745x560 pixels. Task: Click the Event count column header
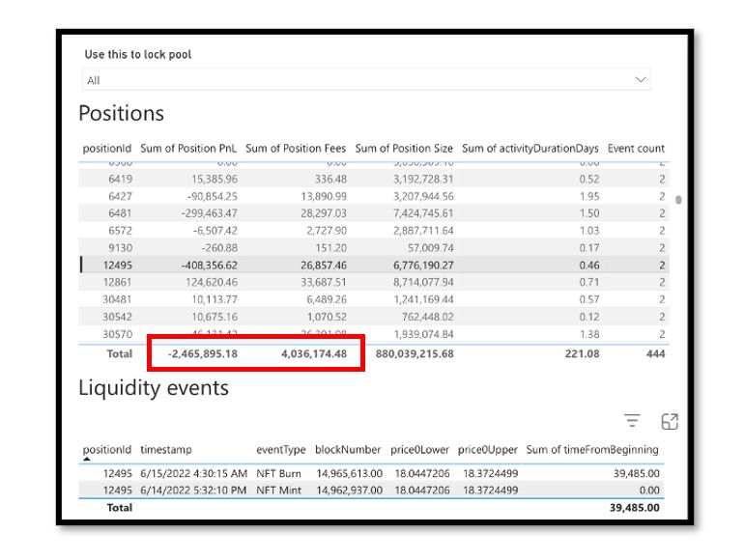pos(636,149)
